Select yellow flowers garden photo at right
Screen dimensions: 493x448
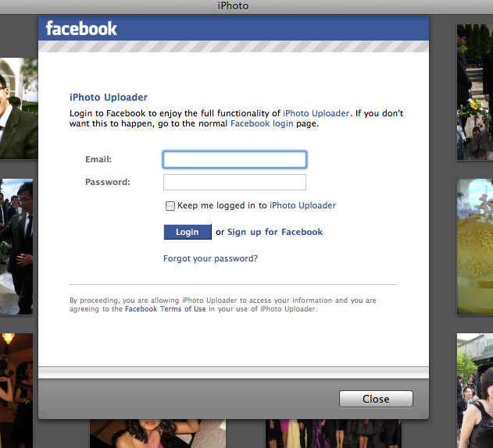click(475, 92)
